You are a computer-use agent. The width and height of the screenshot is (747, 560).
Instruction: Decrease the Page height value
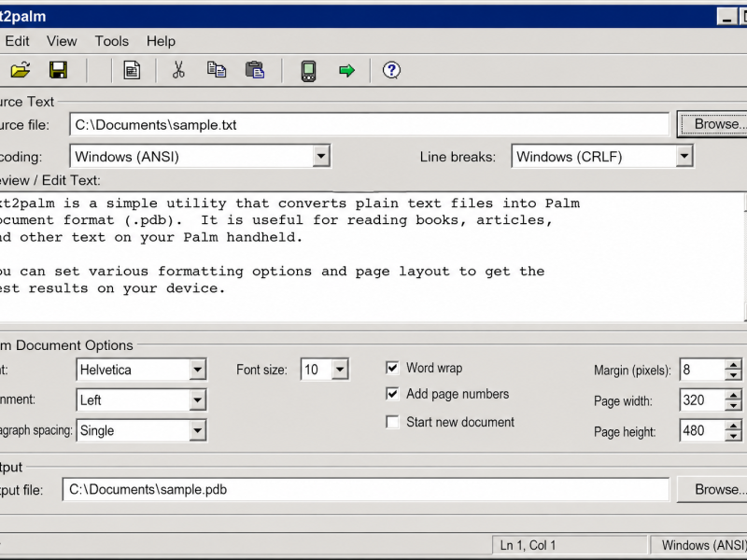pyautogui.click(x=733, y=436)
